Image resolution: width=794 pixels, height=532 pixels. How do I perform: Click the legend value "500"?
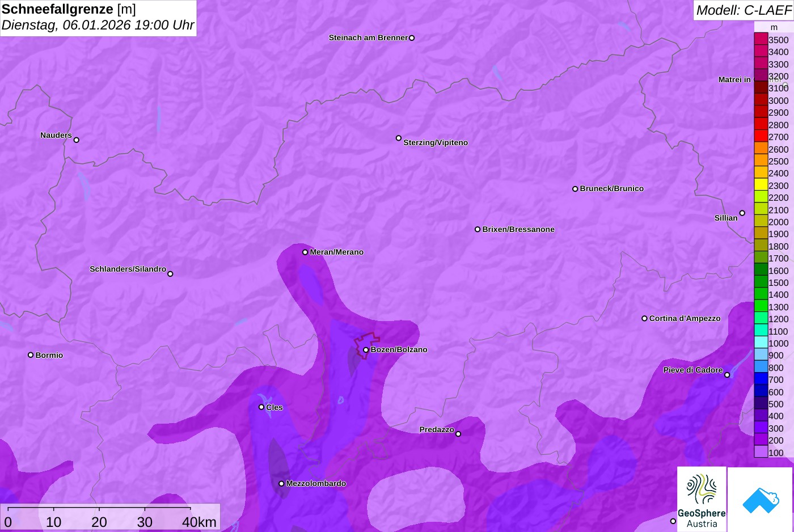pos(776,404)
